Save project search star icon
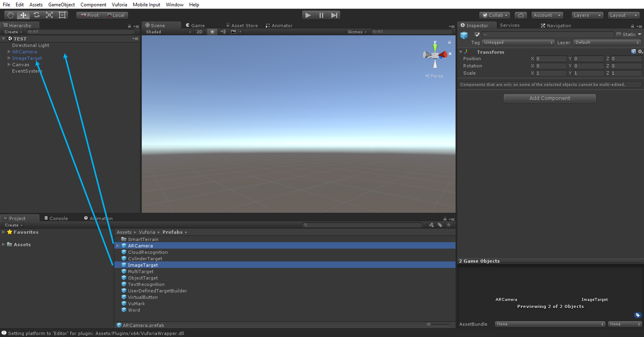The height and width of the screenshot is (337, 644). click(449, 225)
